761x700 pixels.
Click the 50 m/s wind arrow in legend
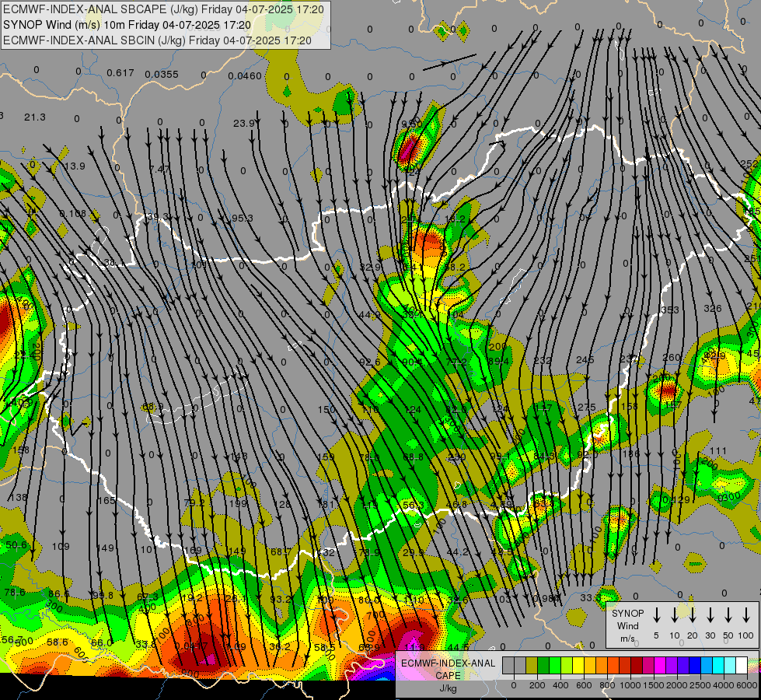728,615
